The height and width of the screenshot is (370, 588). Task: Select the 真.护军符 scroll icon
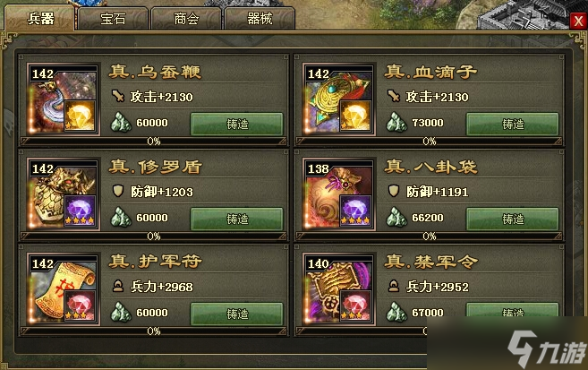point(63,289)
